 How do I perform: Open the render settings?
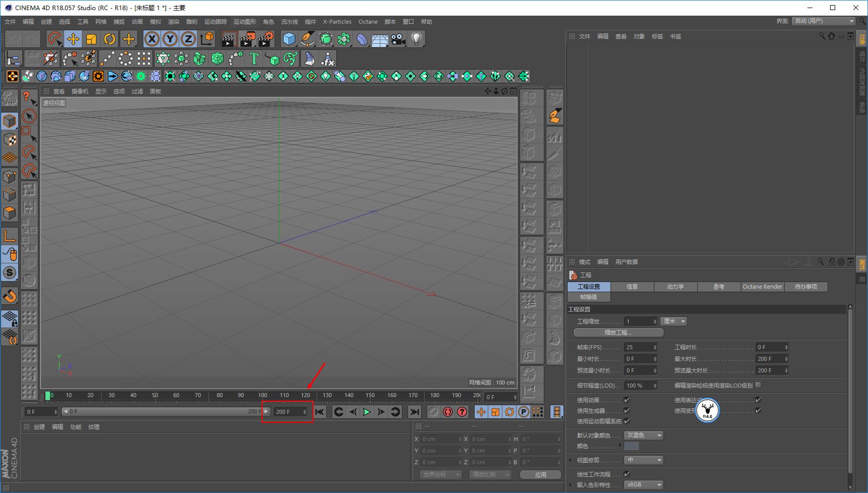266,39
